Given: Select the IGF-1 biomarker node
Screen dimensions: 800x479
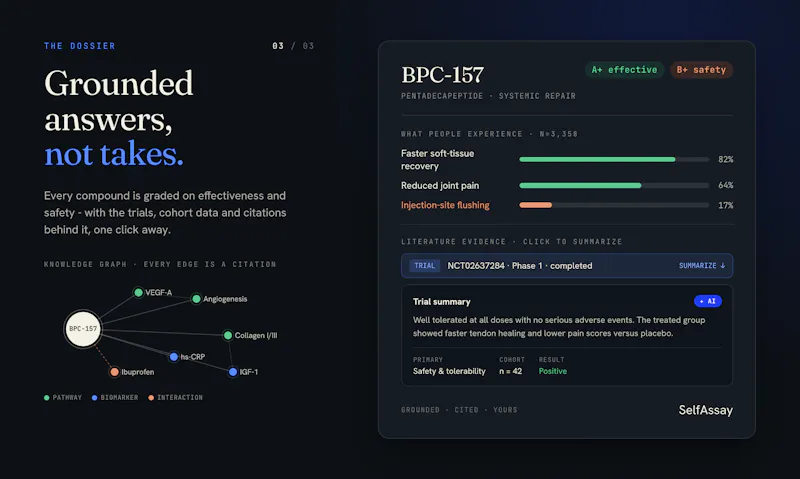Looking at the screenshot, I should (233, 372).
